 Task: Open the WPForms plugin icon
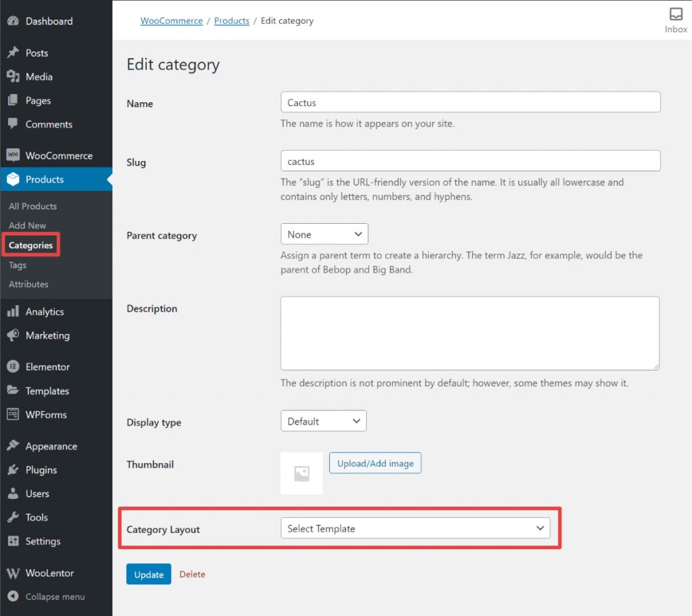14,414
